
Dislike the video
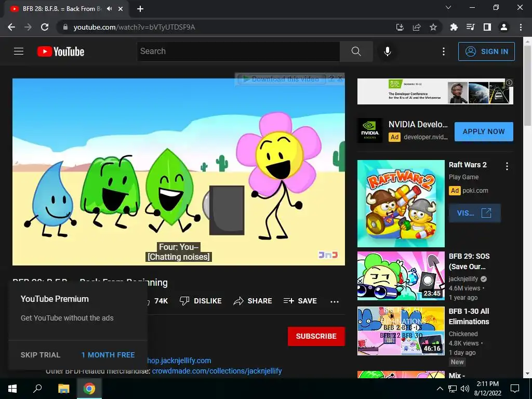tap(201, 301)
